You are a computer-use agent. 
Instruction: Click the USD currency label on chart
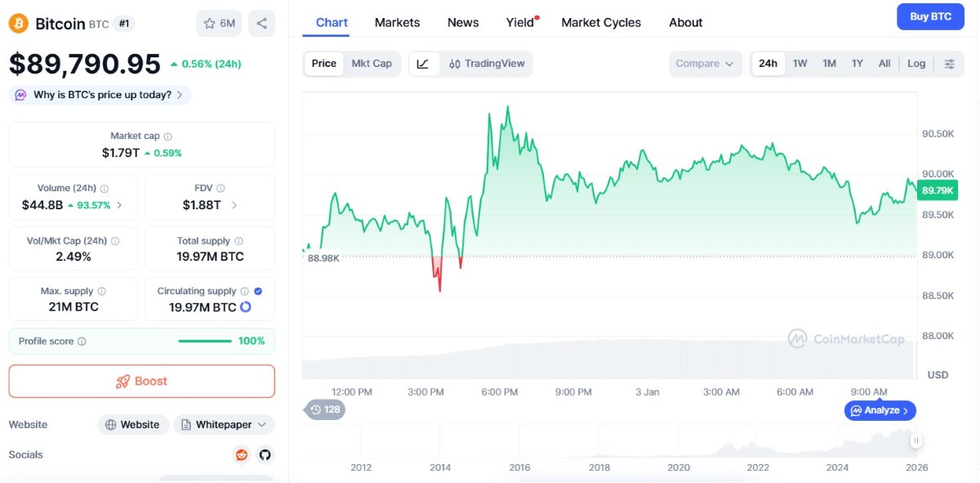tap(938, 375)
